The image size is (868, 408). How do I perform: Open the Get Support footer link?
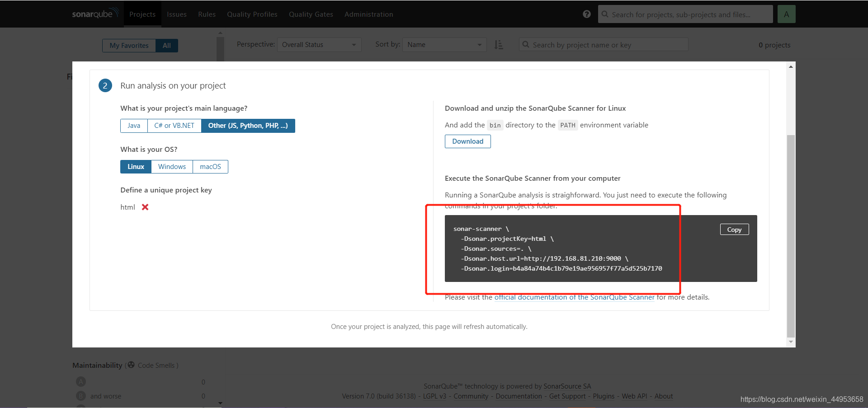coord(567,396)
